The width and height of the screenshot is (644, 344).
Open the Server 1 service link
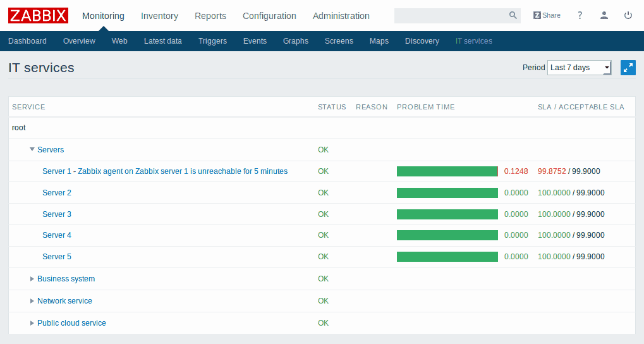tap(164, 171)
